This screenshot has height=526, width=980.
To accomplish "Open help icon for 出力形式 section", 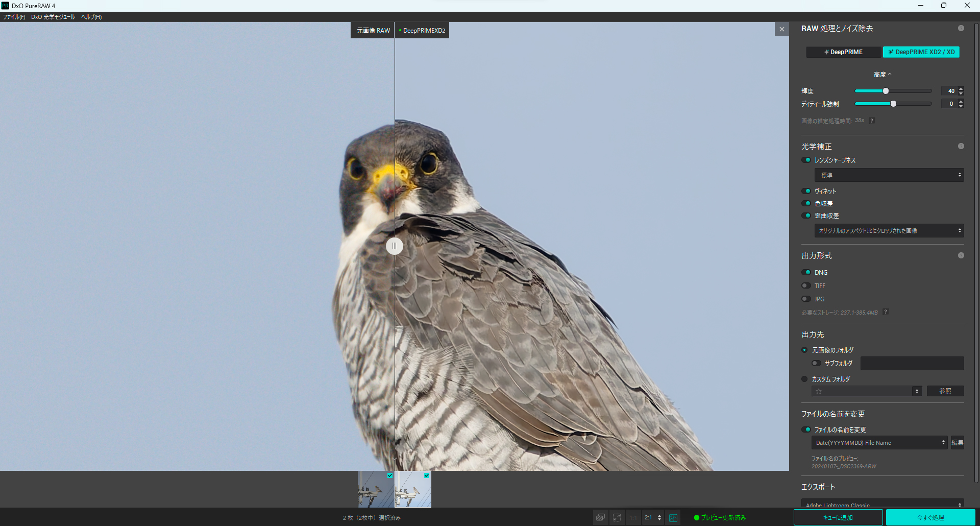I will pos(961,255).
